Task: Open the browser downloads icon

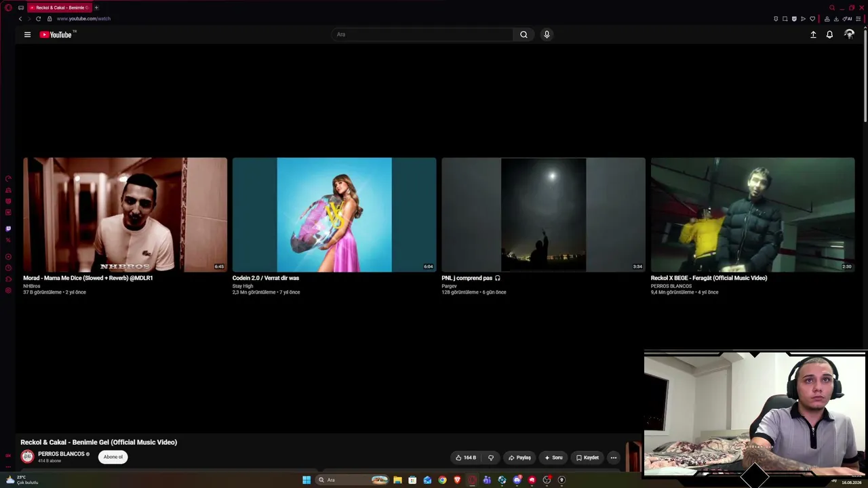Action: pos(836,19)
